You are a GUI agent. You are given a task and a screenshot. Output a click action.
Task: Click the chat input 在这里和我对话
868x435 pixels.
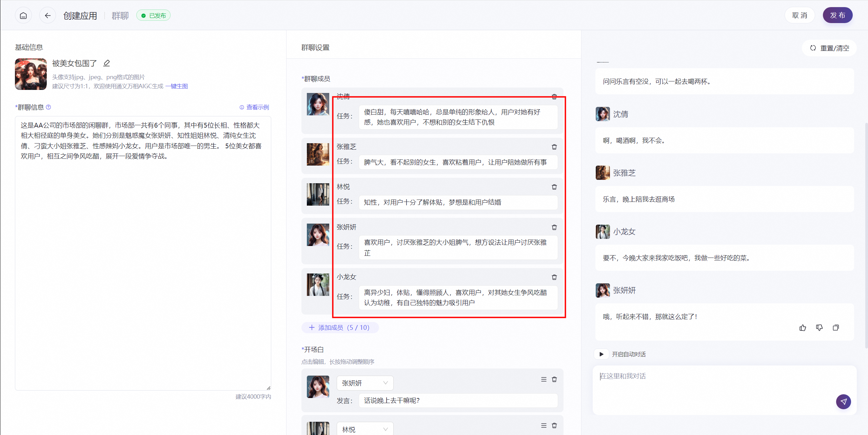[725, 390]
